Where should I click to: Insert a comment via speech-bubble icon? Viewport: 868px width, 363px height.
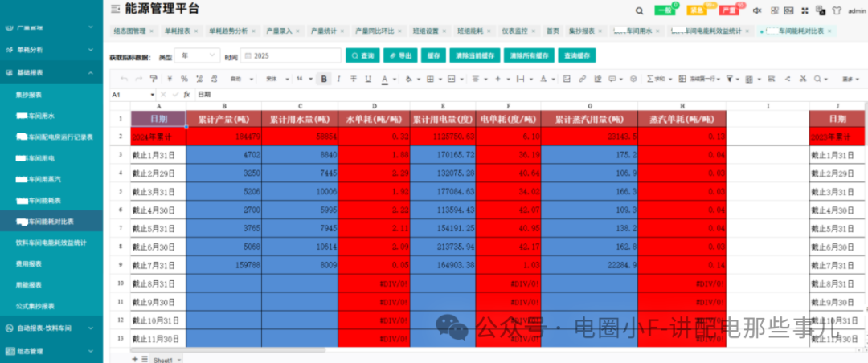click(612, 80)
